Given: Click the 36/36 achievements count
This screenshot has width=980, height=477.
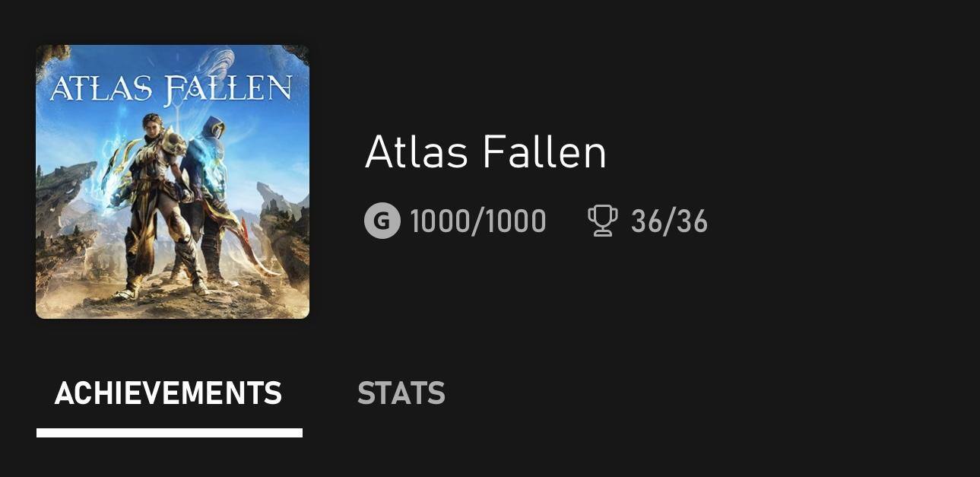Looking at the screenshot, I should (669, 221).
